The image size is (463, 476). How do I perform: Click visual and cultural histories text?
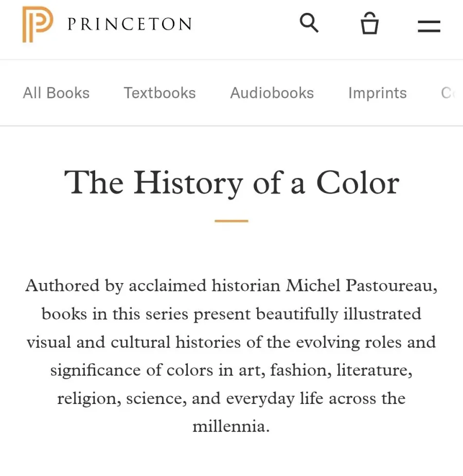[134, 342]
